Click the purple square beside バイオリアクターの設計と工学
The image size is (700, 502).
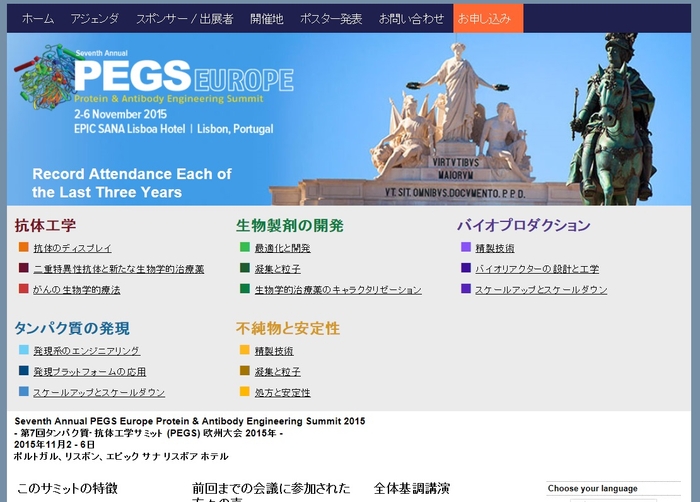(x=466, y=268)
